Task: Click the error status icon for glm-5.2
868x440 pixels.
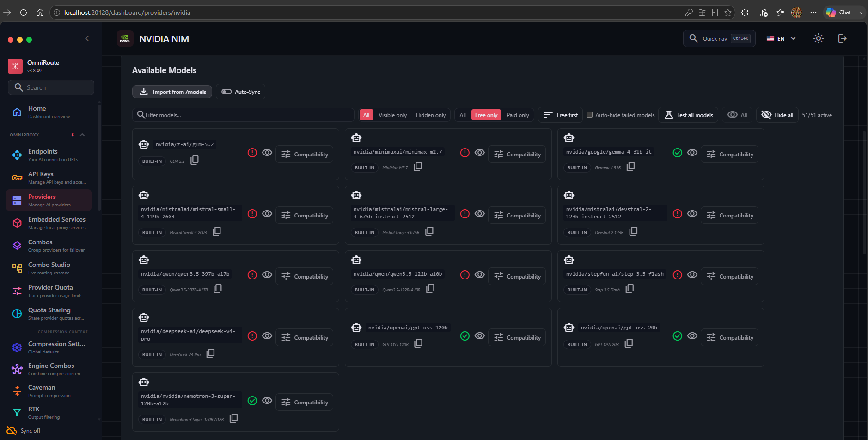Action: point(252,153)
